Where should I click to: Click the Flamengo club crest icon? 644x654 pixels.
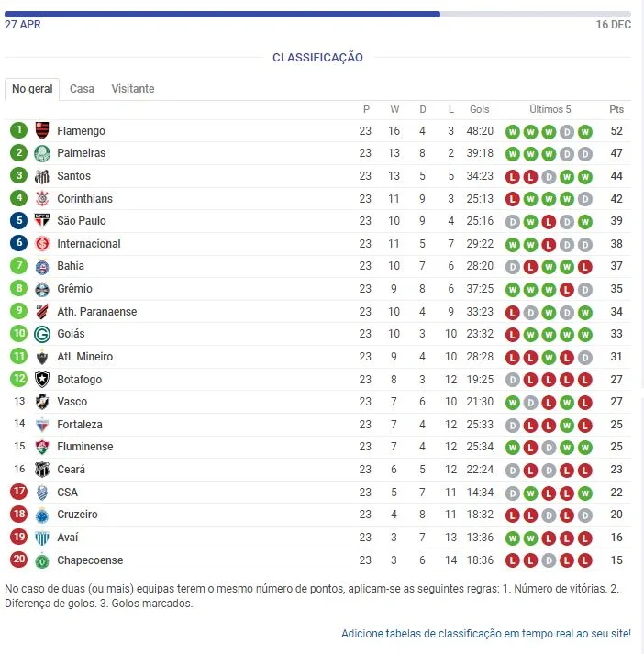42,130
